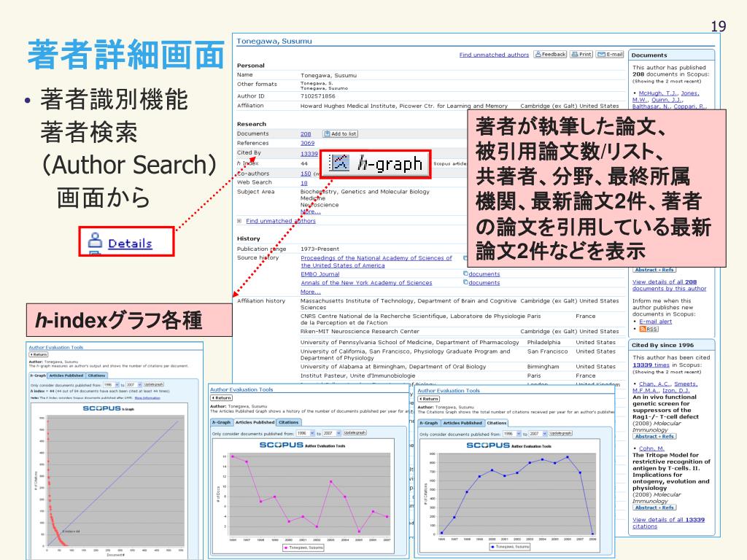Click the E-mail alert link
Image resolution: width=747 pixels, height=560 pixels.
click(656, 322)
